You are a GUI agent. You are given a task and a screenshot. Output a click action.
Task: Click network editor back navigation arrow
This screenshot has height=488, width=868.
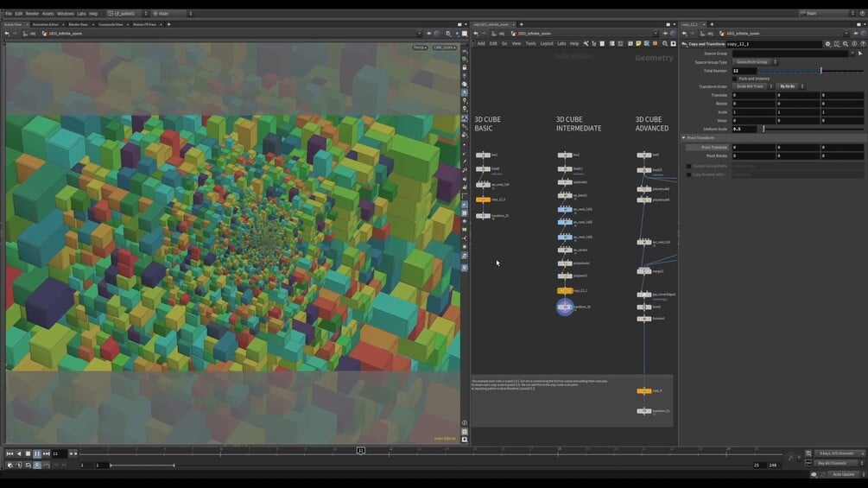tap(476, 34)
